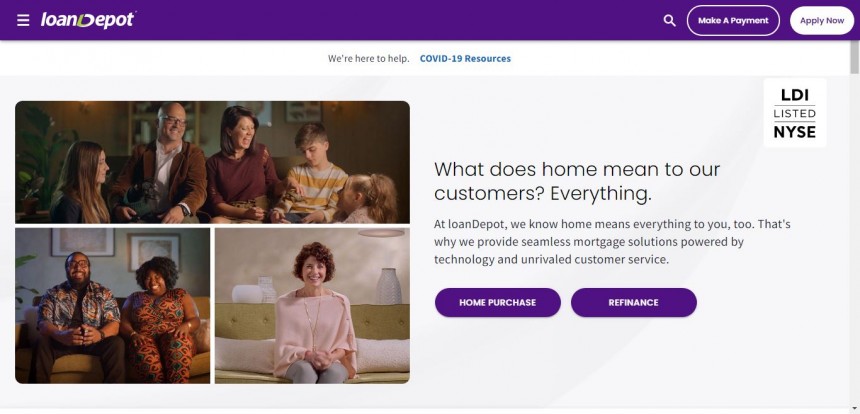Screen dimensions: 860x414
Task: Click the "At loanDepot, we know home" paragraph
Action: point(612,242)
